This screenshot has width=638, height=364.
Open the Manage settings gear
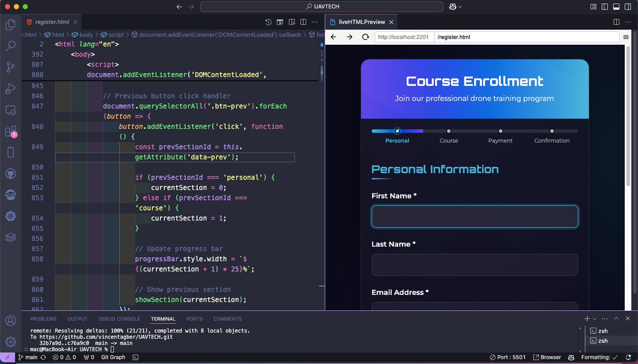(10, 342)
